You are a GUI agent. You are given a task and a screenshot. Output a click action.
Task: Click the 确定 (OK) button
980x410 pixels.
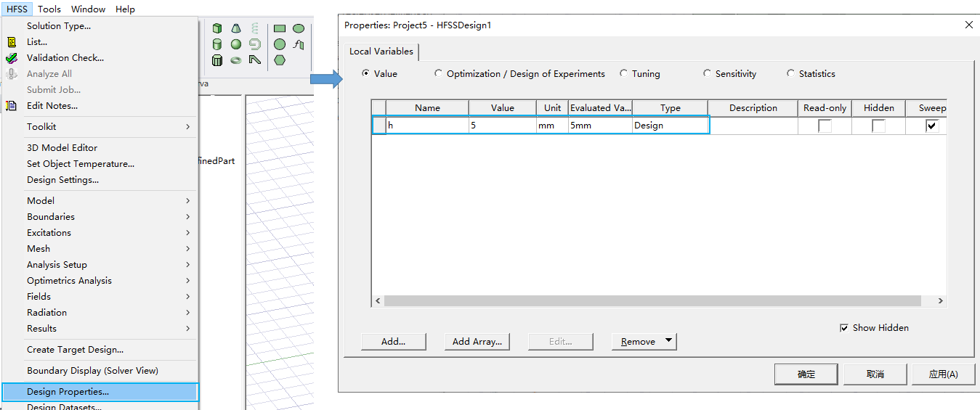tap(806, 374)
